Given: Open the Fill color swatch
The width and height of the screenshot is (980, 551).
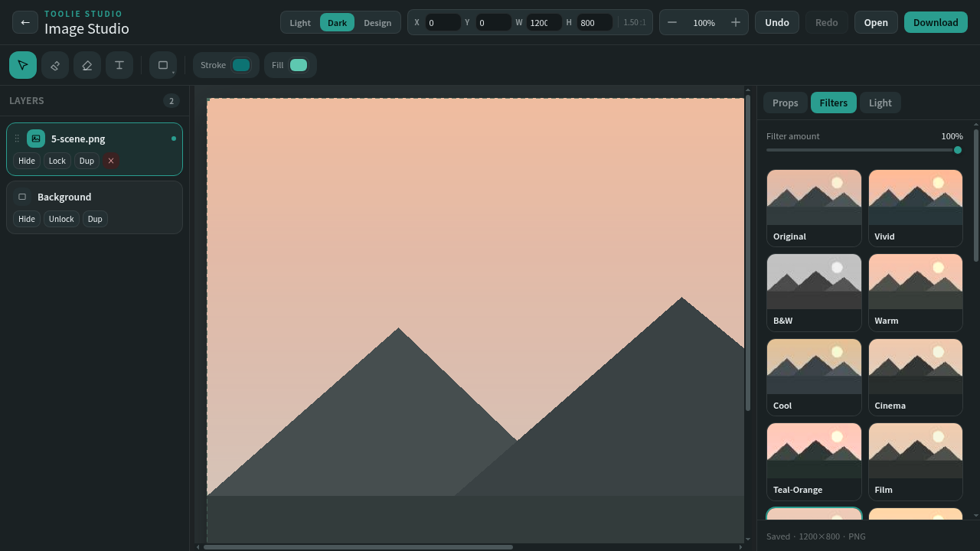Looking at the screenshot, I should click(299, 65).
